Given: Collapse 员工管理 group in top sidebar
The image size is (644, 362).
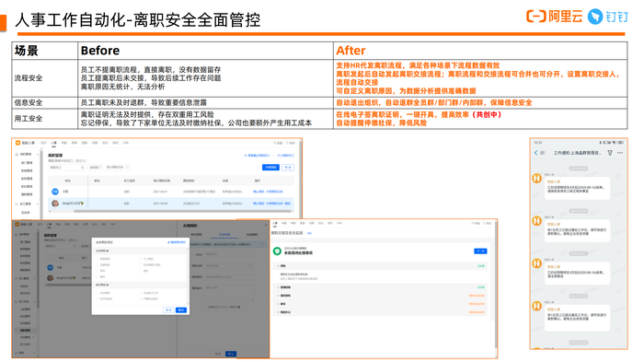Looking at the screenshot, I should [x=38, y=204].
